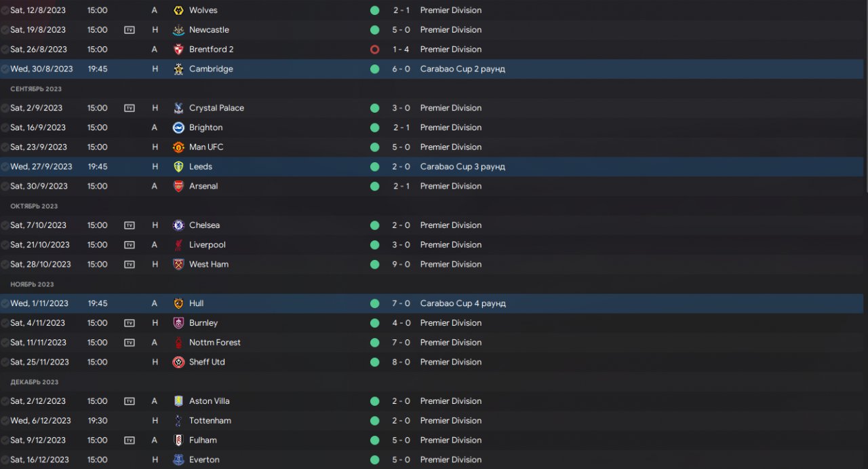Collapse the СЕНТЯБРЬ 2023 month header
Viewport: 868px width, 469px height.
click(36, 89)
